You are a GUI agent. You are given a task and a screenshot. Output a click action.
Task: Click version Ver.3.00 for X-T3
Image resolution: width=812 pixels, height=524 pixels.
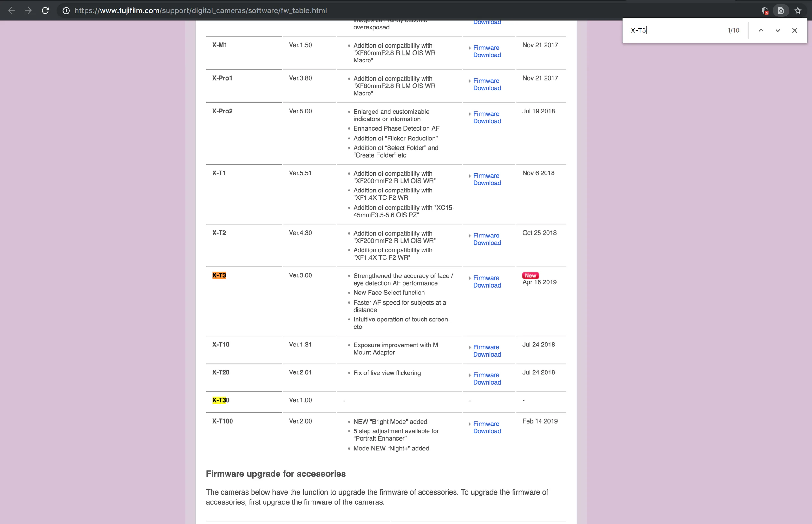(x=300, y=275)
